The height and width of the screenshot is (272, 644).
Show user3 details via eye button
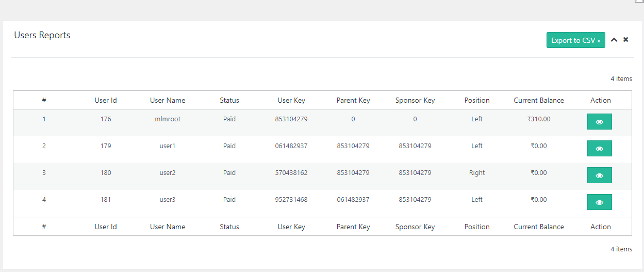coord(599,202)
